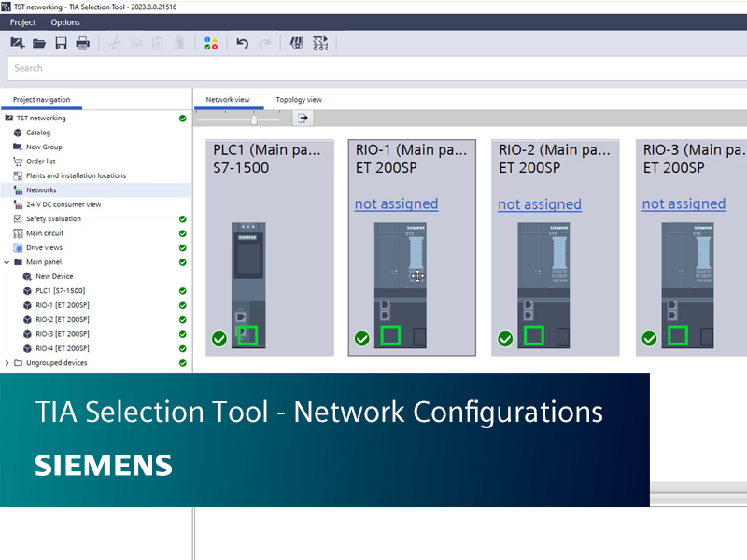Click the colored status symbols toolbar icon
This screenshot has height=560, width=747.
[x=211, y=43]
